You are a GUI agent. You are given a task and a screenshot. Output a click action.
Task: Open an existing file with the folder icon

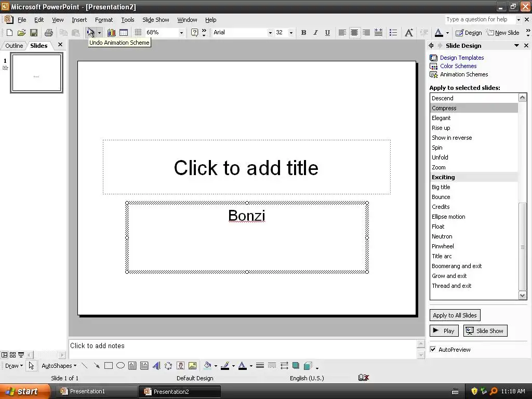point(21,33)
